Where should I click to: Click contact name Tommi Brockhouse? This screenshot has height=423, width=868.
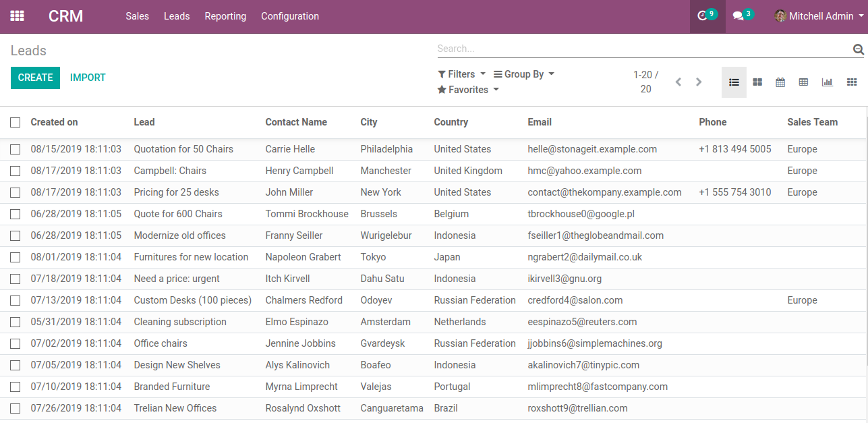click(307, 214)
